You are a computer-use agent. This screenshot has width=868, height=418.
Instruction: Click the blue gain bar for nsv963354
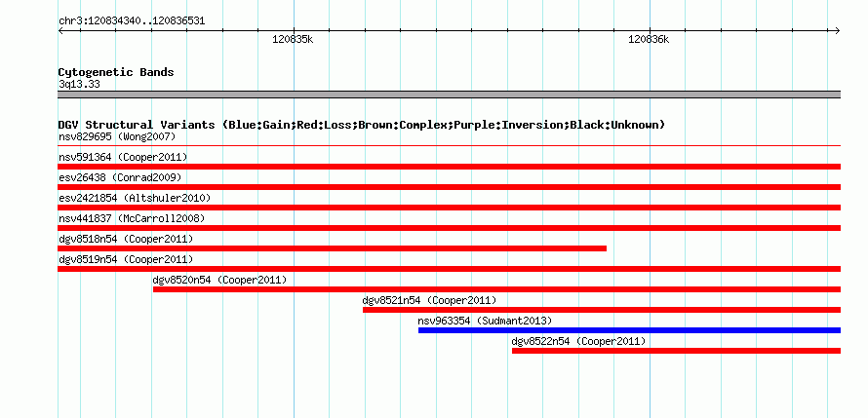629,330
